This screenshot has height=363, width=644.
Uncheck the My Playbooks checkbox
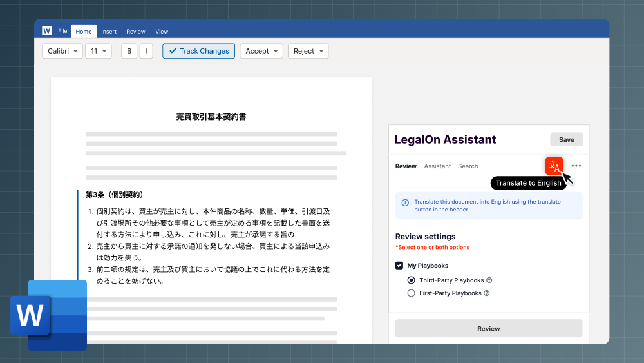point(399,266)
